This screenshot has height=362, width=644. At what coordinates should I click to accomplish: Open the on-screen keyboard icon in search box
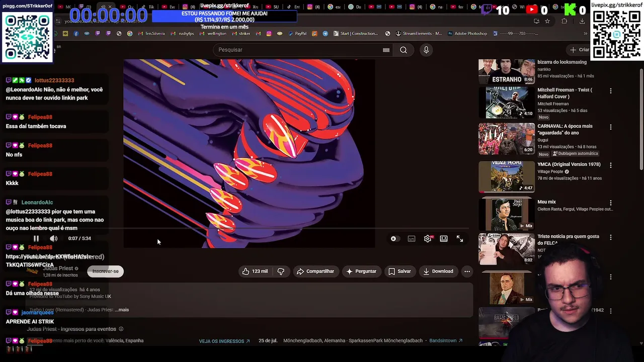coord(386,50)
